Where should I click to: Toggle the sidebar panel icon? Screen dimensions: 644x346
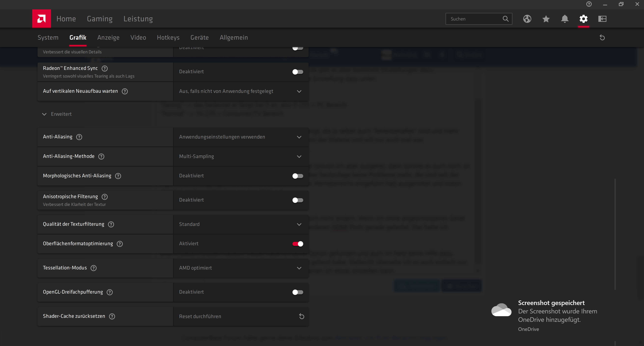point(602,19)
